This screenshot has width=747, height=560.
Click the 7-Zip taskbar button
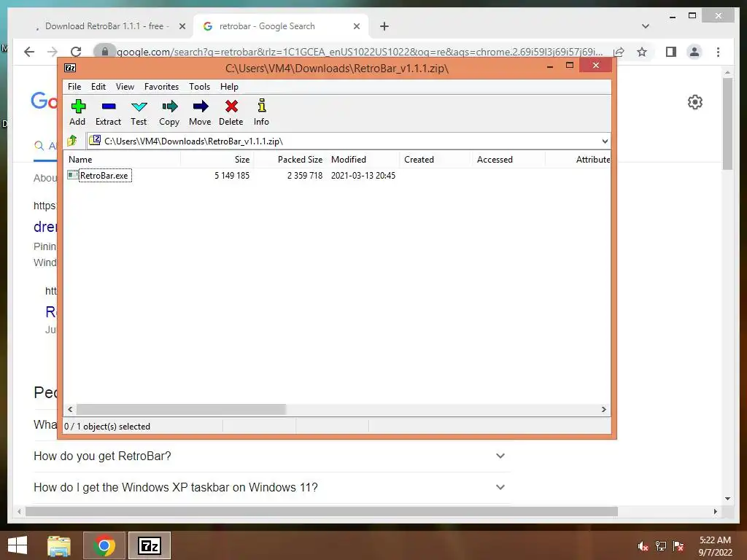click(x=149, y=545)
